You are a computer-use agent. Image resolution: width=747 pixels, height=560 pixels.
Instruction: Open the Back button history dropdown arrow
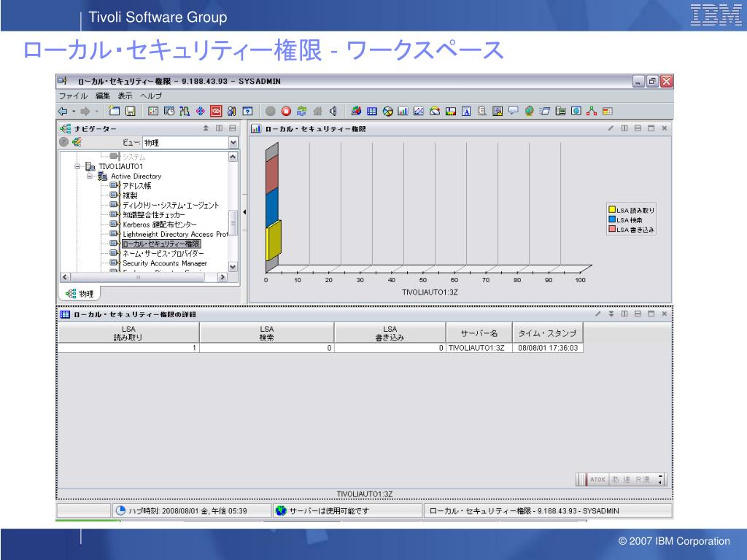pos(74,112)
